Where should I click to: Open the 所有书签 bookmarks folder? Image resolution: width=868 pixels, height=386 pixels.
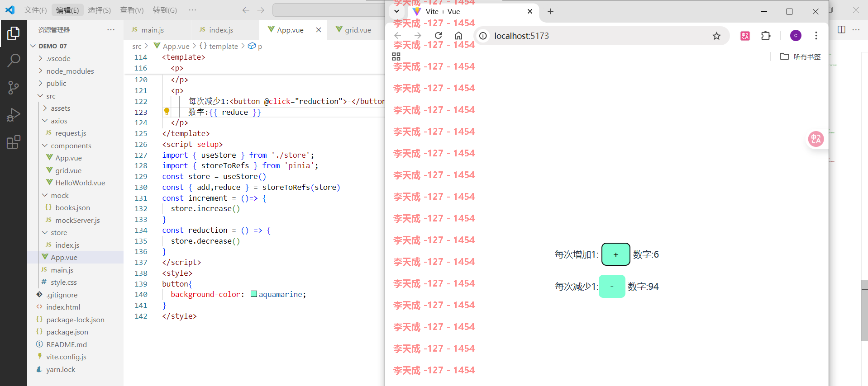coord(800,56)
